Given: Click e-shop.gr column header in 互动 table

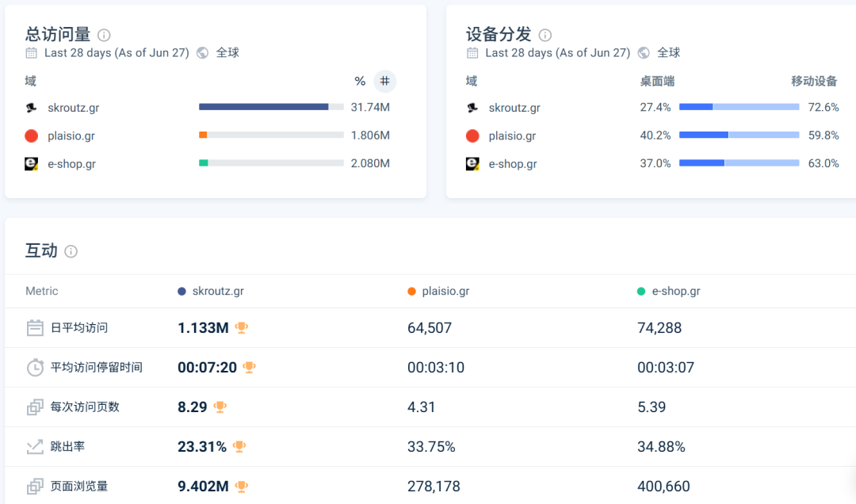Looking at the screenshot, I should [669, 291].
